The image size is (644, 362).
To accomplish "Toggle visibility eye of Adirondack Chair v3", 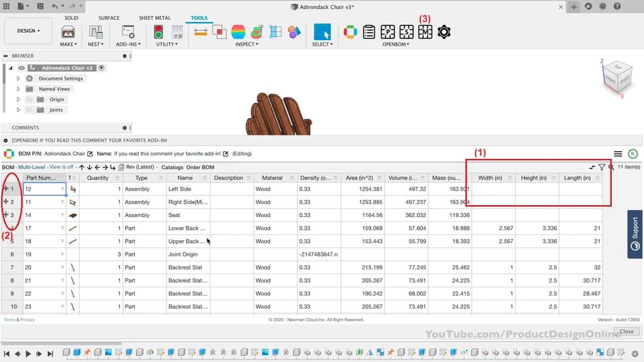I will point(21,68).
